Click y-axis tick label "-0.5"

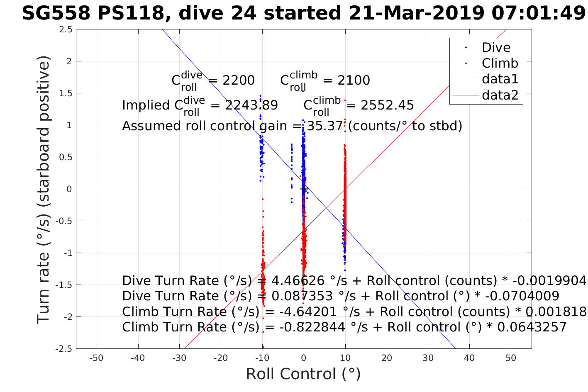pos(64,221)
